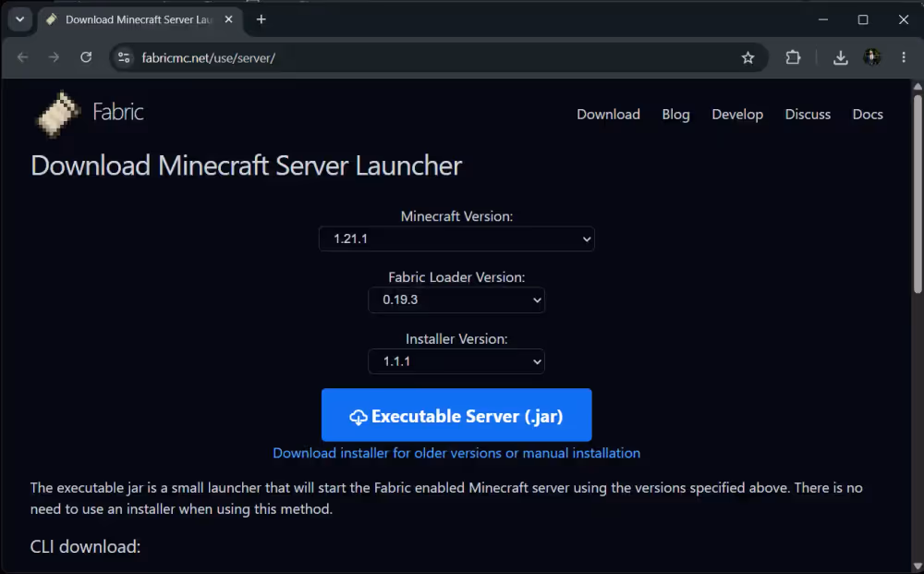Viewport: 924px width, 574px height.
Task: Click the Fabric site name text
Action: point(118,112)
